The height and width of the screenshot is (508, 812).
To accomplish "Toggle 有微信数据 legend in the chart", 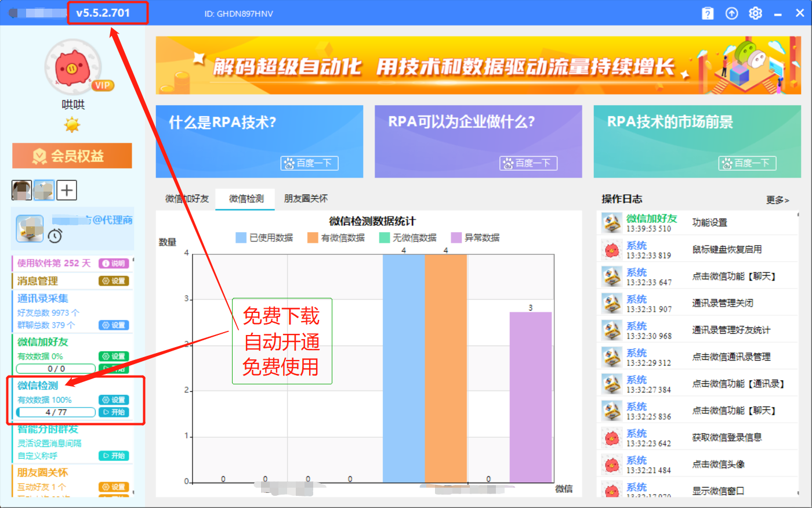I will pos(336,237).
